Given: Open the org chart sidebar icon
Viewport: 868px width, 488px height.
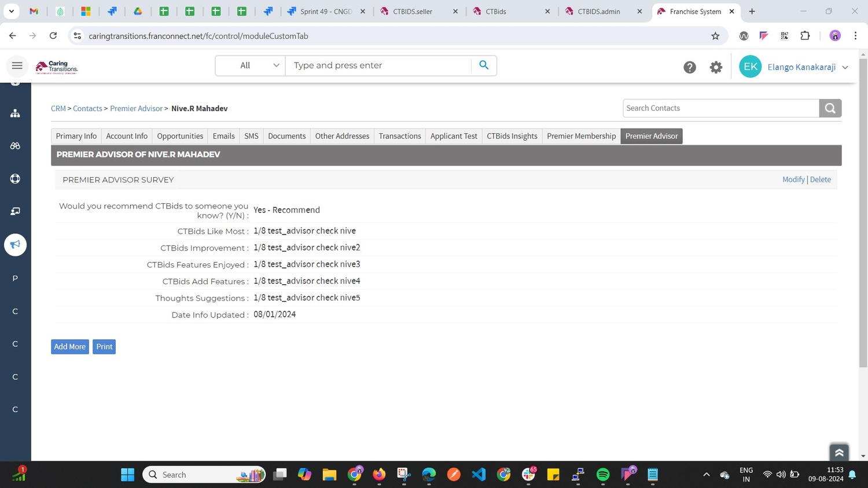Looking at the screenshot, I should click(15, 113).
